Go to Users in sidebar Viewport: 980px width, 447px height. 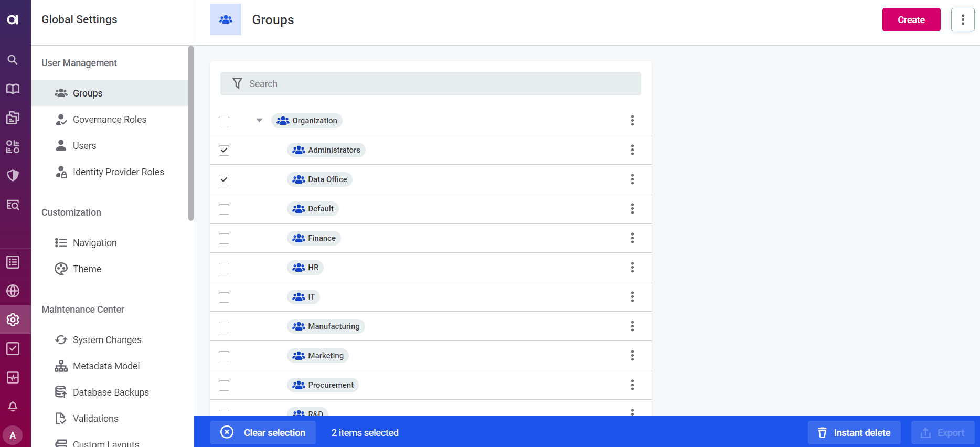click(84, 146)
